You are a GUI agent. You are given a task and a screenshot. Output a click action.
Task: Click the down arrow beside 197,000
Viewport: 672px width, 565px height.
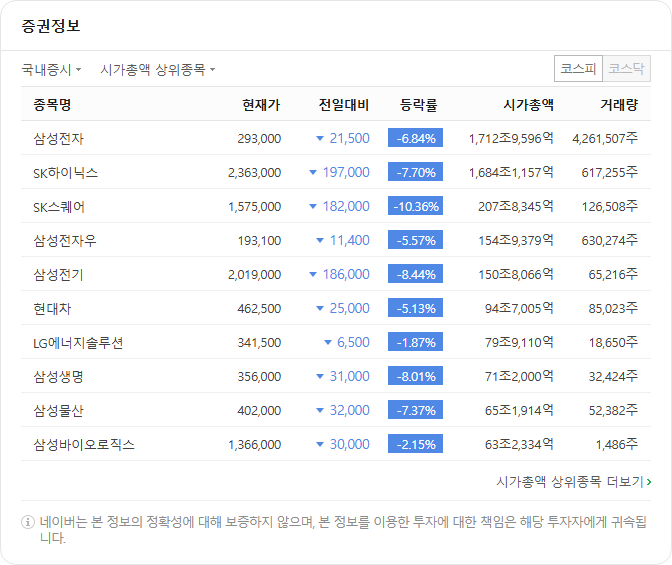(x=313, y=172)
